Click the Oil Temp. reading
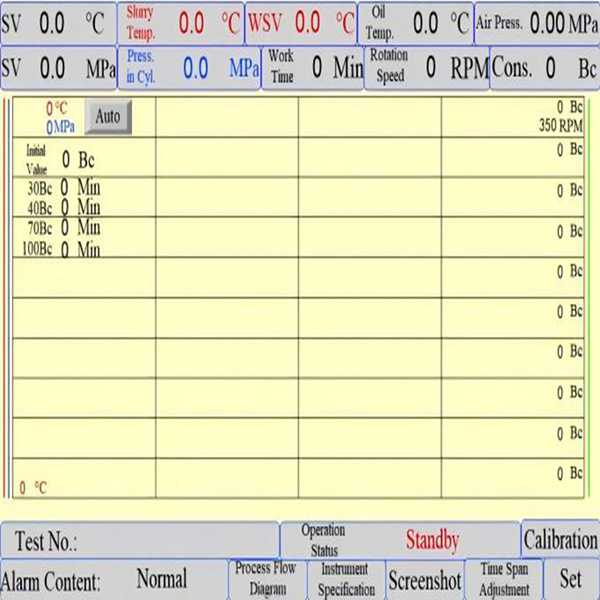Image resolution: width=600 pixels, height=600 pixels. pyautogui.click(x=426, y=22)
